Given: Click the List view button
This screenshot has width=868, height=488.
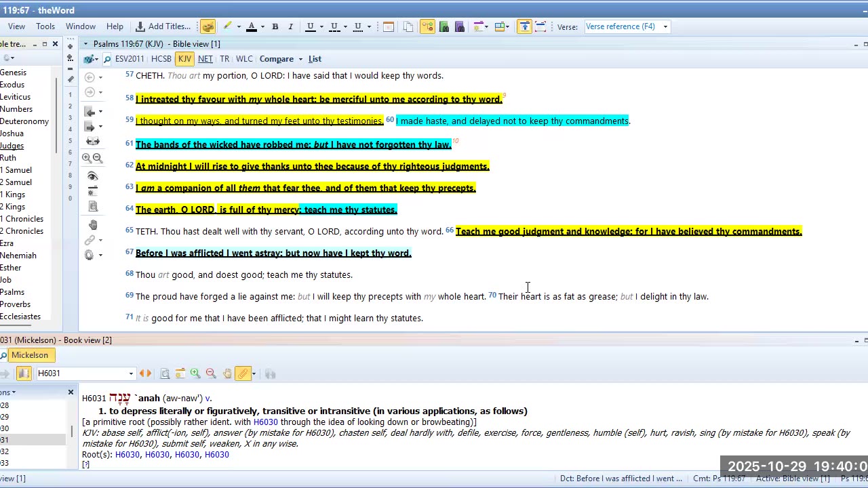Looking at the screenshot, I should pyautogui.click(x=315, y=59).
